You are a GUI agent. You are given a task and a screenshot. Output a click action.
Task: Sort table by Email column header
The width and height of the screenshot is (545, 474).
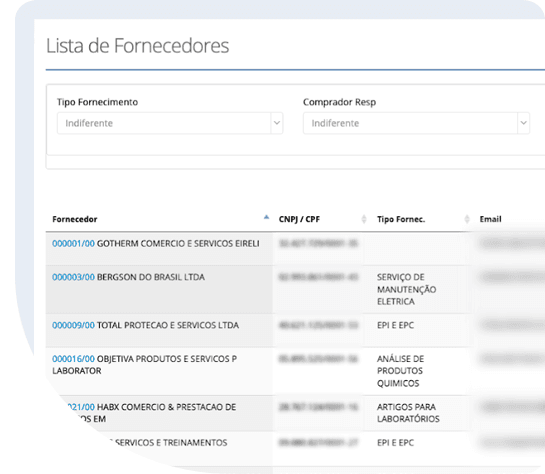(x=490, y=219)
